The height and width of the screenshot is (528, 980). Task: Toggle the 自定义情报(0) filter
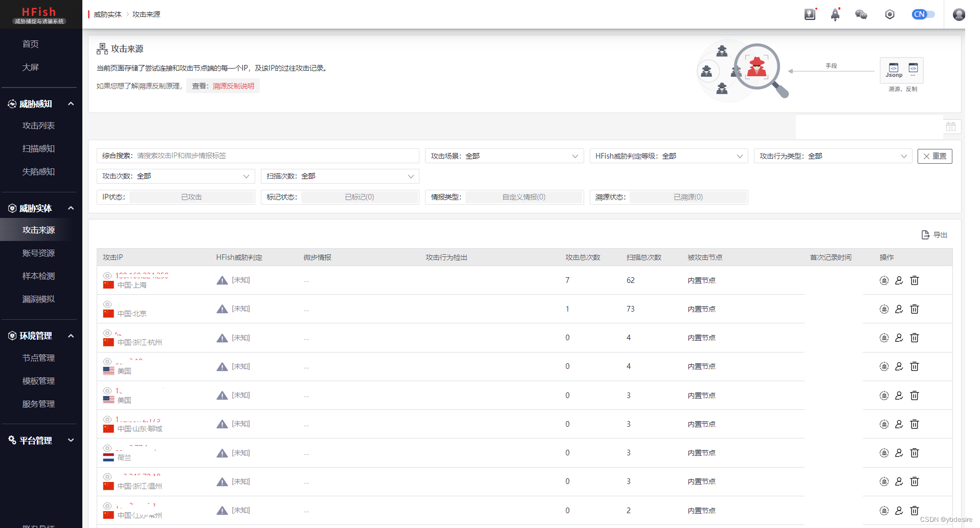[524, 197]
